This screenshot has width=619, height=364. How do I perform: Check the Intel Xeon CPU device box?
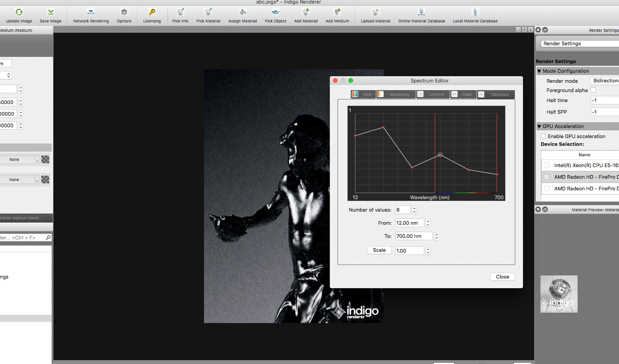pyautogui.click(x=547, y=165)
